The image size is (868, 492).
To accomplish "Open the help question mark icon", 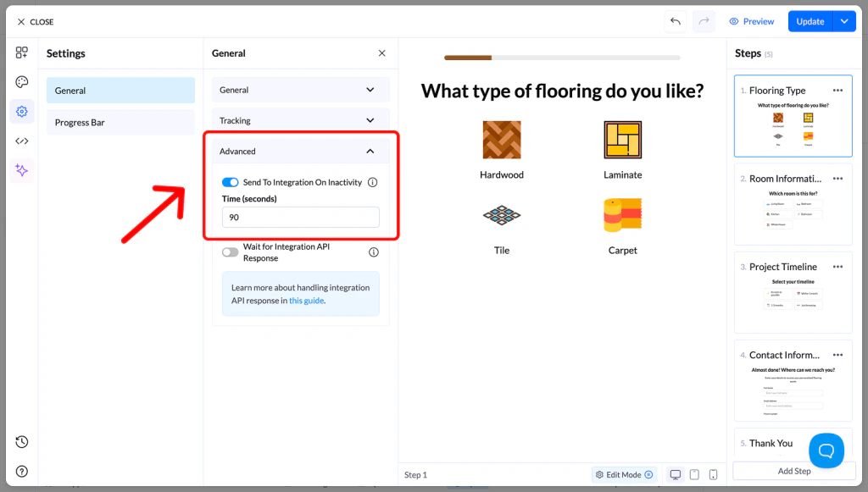I will pyautogui.click(x=21, y=472).
